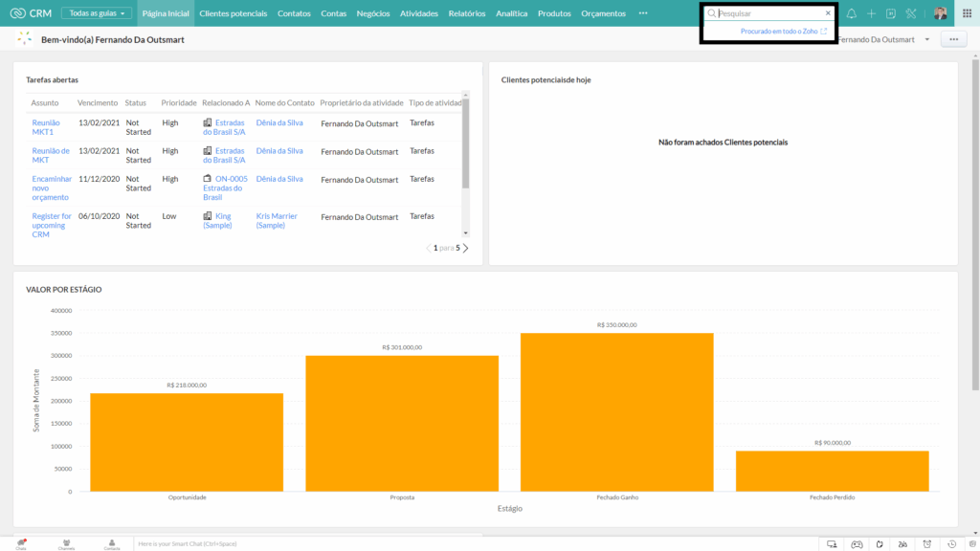Viewport: 980px width, 551px height.
Task: Switch to Página Inicial tab
Action: coord(166,13)
